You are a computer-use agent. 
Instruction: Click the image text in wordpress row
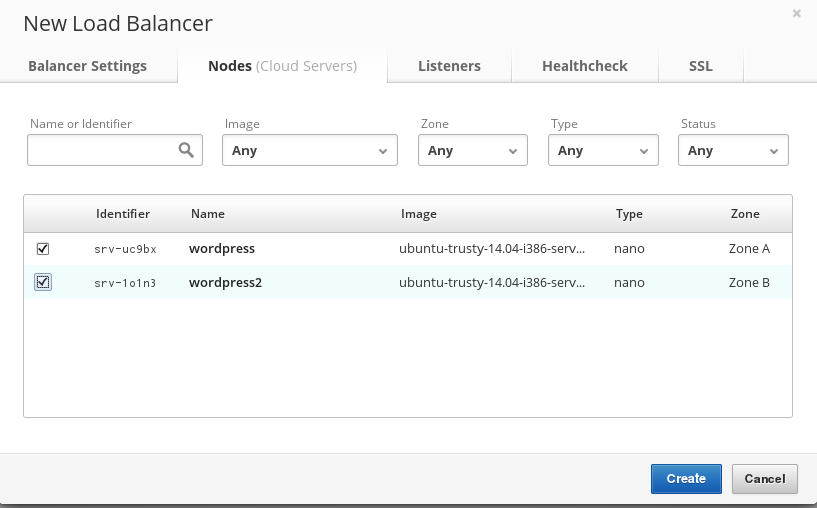click(x=492, y=249)
